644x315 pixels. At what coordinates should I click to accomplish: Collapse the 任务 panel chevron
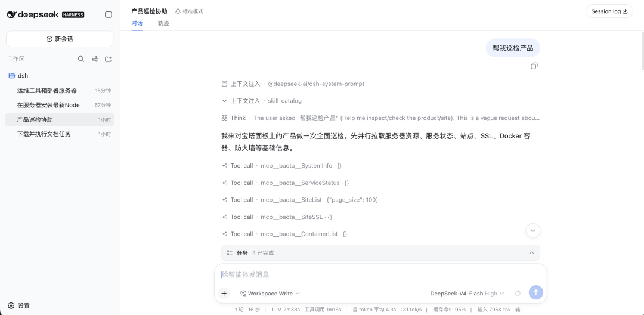click(531, 252)
